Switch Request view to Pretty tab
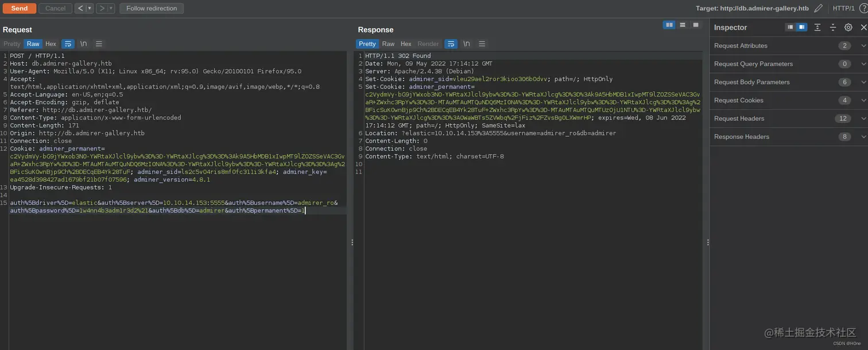Viewport: 868px width, 350px height. point(12,44)
